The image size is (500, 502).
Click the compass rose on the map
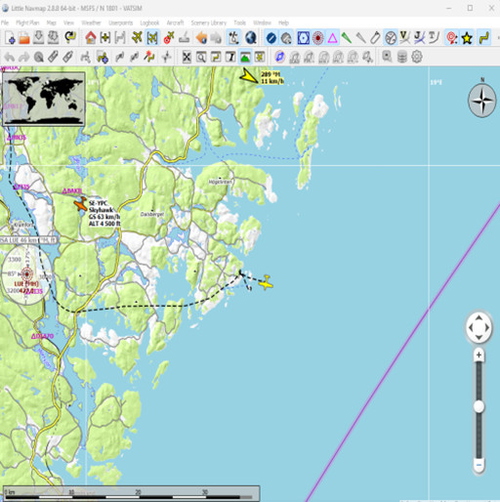point(482,100)
